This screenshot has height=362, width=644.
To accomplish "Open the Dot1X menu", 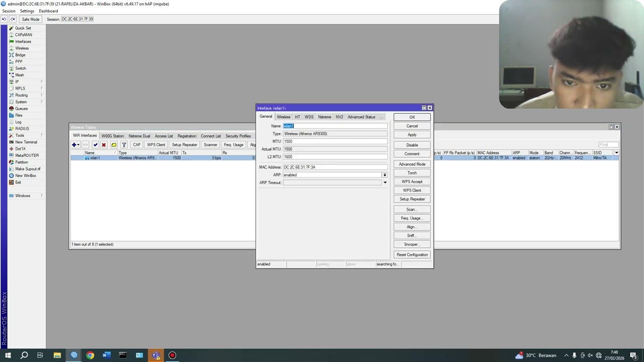I will 20,149.
